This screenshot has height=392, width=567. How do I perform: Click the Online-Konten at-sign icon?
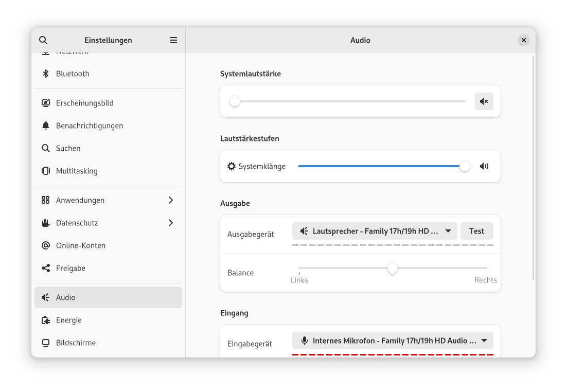[x=46, y=245]
